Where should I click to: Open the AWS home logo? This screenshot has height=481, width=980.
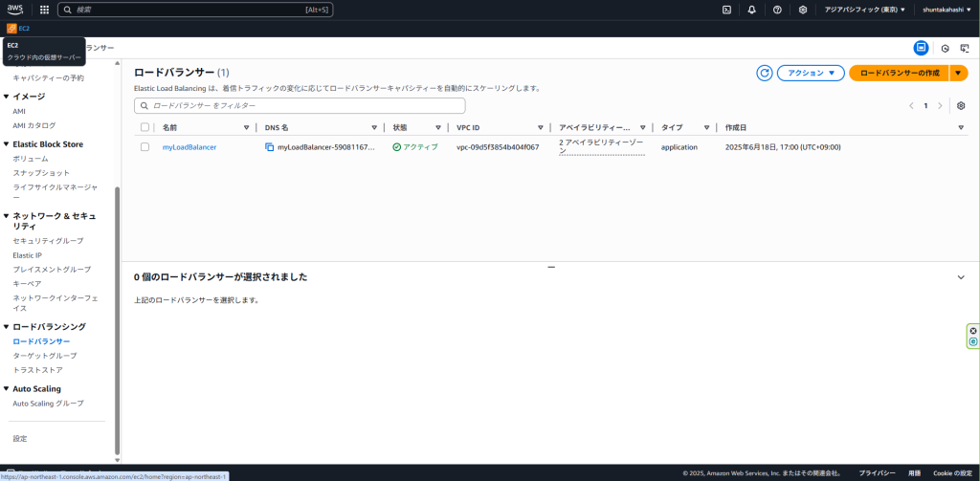tap(15, 10)
